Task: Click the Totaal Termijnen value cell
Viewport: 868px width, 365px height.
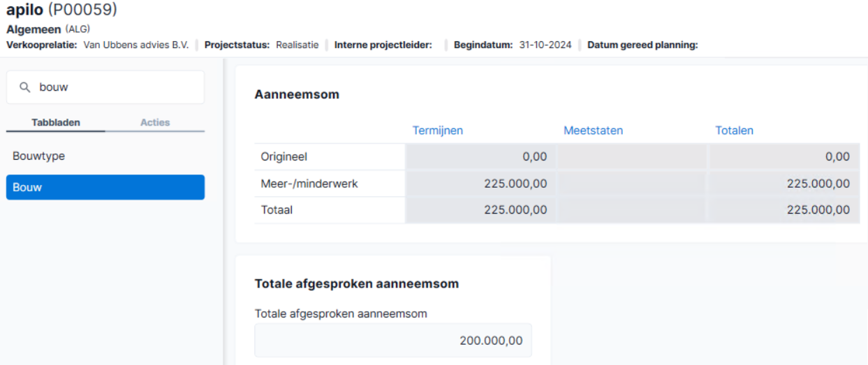Action: [x=481, y=210]
